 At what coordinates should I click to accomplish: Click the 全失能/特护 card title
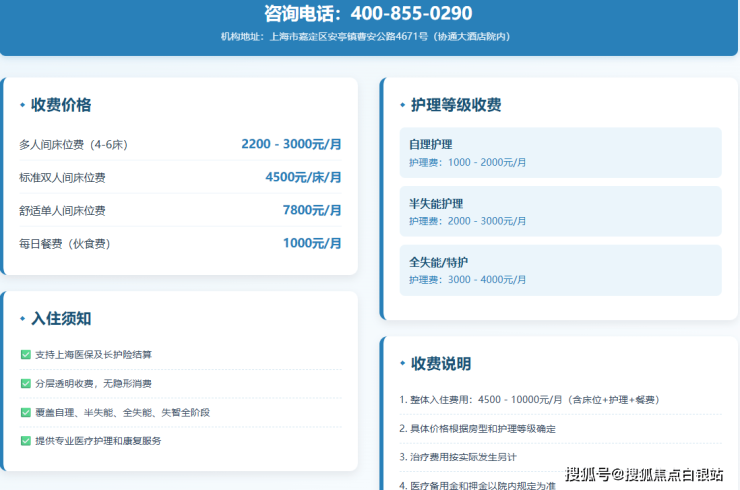(438, 262)
